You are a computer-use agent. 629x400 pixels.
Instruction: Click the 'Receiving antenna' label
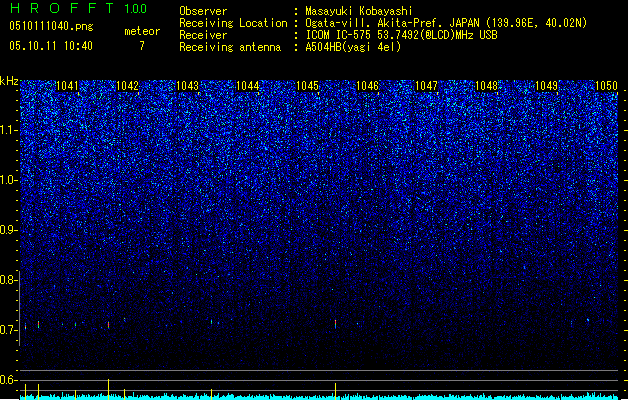pos(230,47)
